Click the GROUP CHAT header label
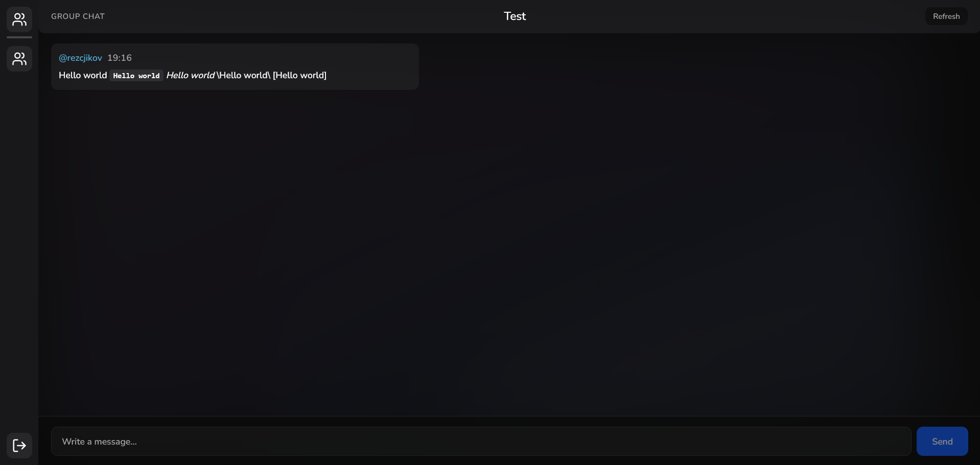This screenshot has height=465, width=980. [78, 16]
